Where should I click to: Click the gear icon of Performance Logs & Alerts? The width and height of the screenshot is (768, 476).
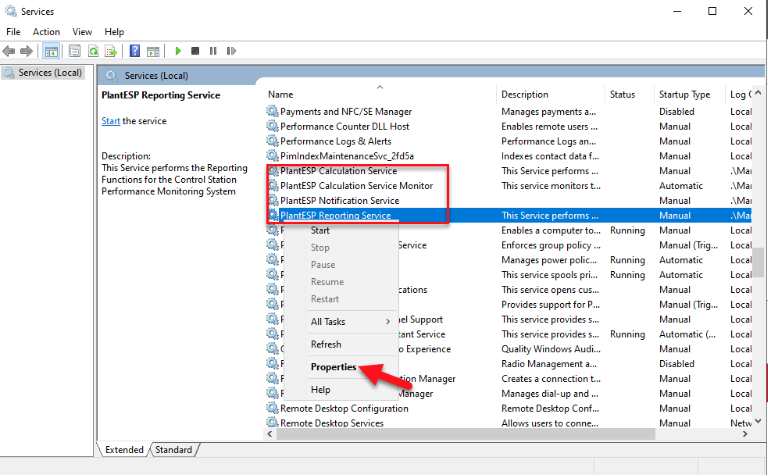[272, 141]
